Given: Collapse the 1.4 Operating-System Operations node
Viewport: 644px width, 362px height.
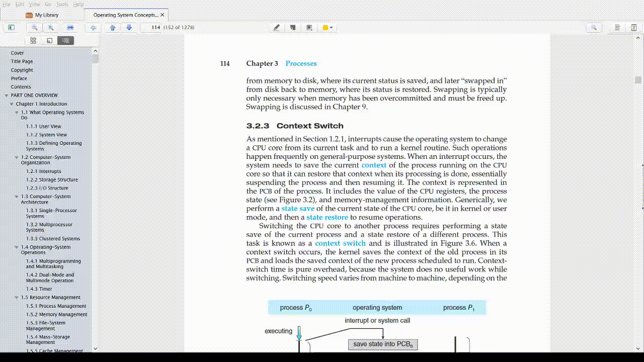Looking at the screenshot, I should tap(17, 247).
